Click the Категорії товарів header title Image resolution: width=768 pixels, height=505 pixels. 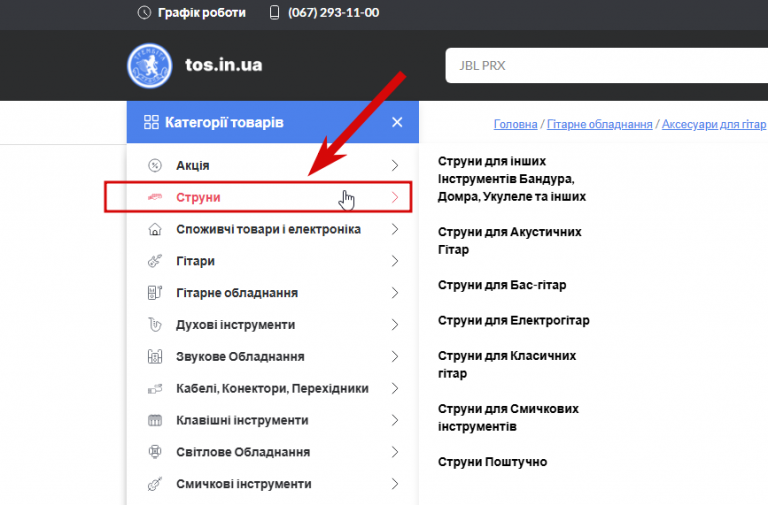[224, 122]
